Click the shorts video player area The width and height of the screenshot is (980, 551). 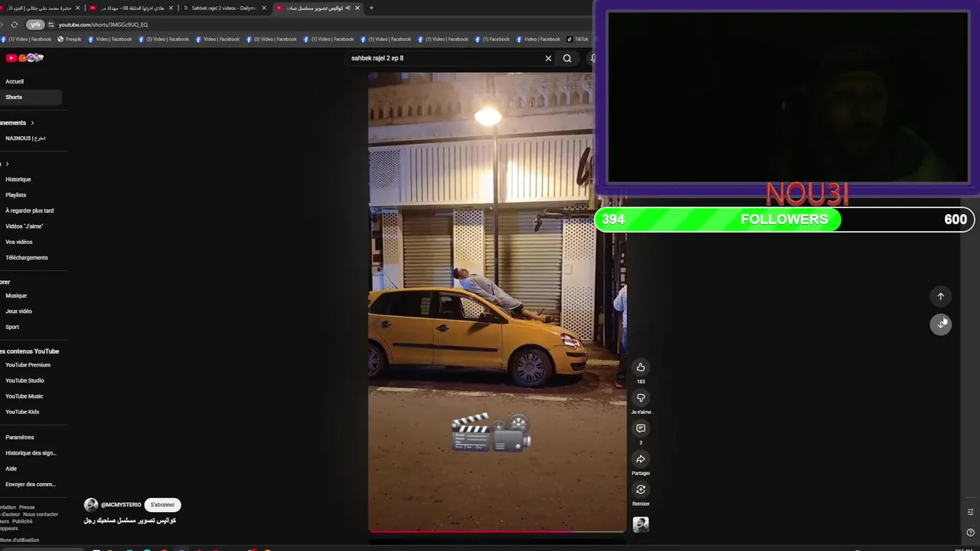(x=497, y=302)
